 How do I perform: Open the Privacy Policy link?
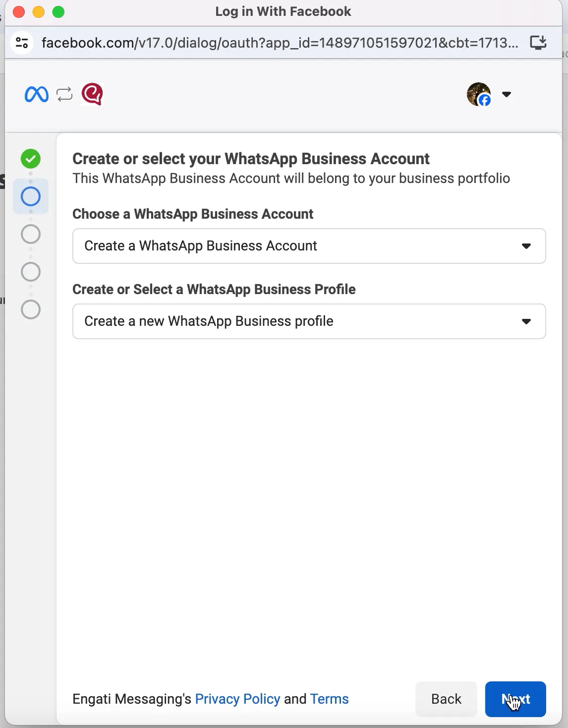point(238,699)
